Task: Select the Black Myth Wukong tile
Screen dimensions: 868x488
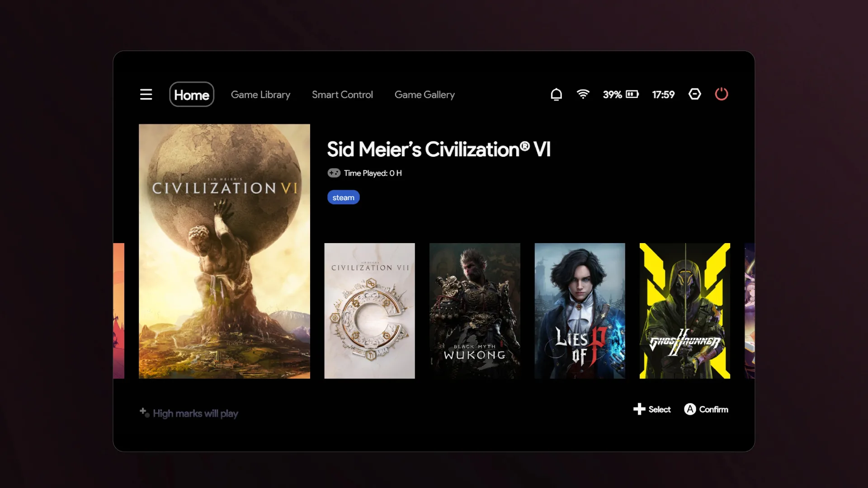Action: [x=475, y=311]
